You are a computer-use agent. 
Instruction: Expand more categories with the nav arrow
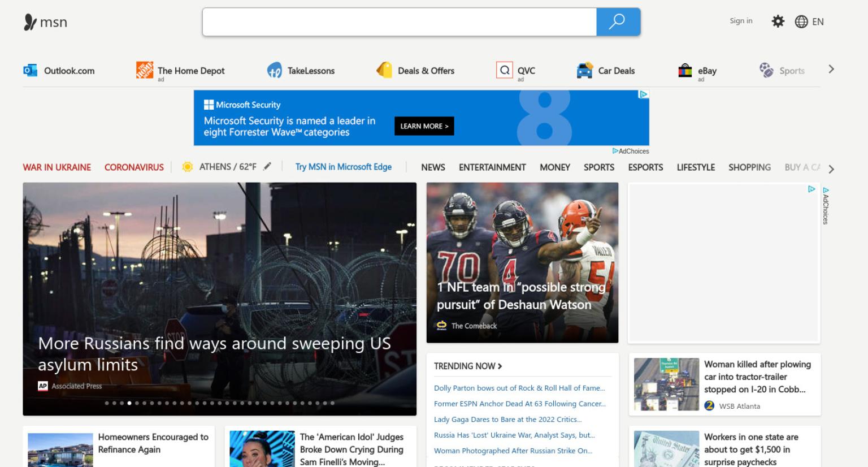click(x=831, y=169)
